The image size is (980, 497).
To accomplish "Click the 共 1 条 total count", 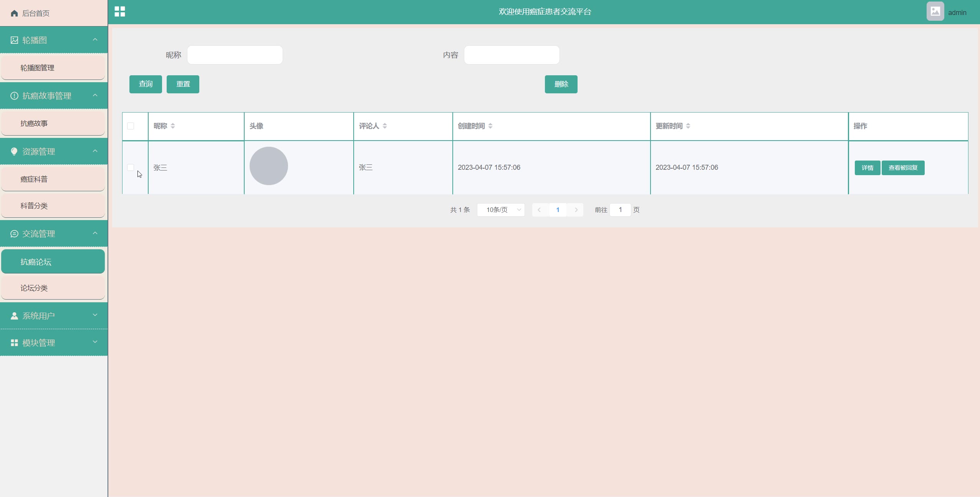I will pyautogui.click(x=460, y=210).
